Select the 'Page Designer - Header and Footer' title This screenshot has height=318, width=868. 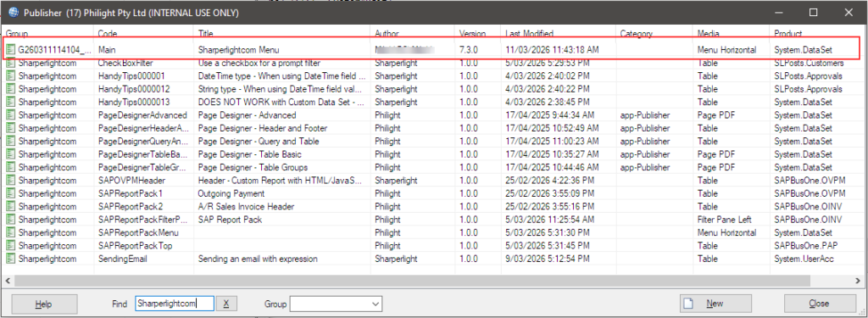(x=263, y=128)
